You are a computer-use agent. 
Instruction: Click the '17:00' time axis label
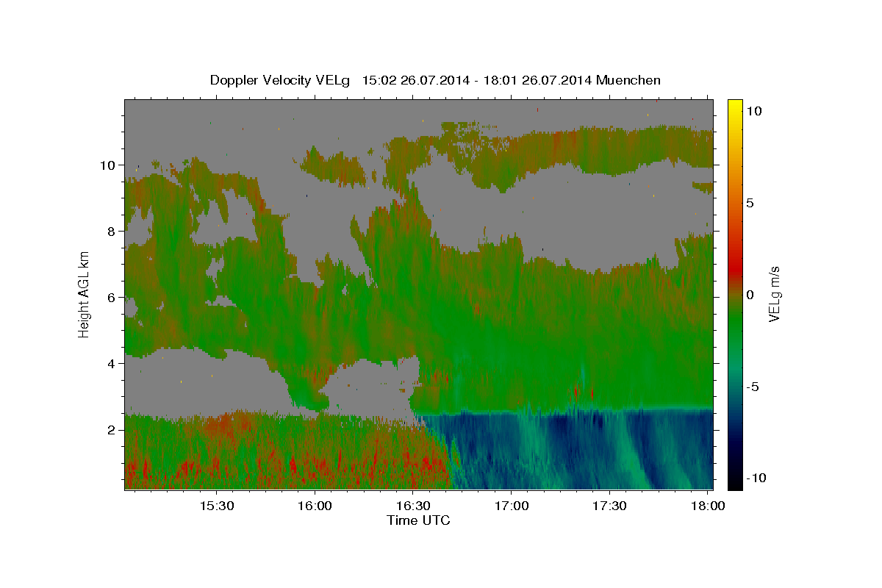[x=512, y=506]
